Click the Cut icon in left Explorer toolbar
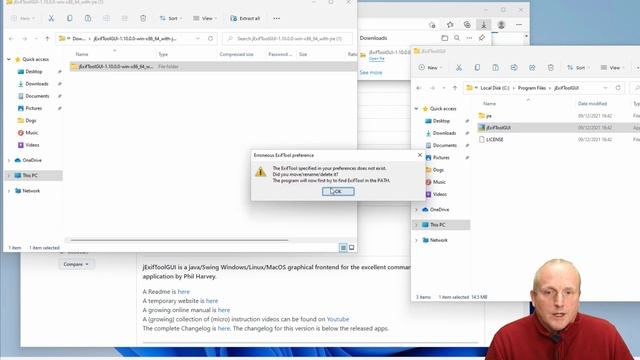640x360 pixels. (x=51, y=18)
